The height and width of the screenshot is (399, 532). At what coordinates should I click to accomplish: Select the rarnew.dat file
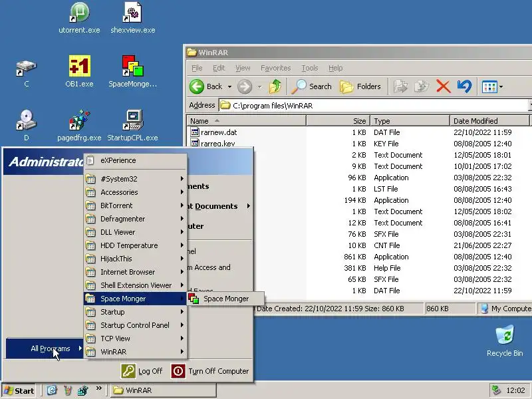pyautogui.click(x=213, y=132)
